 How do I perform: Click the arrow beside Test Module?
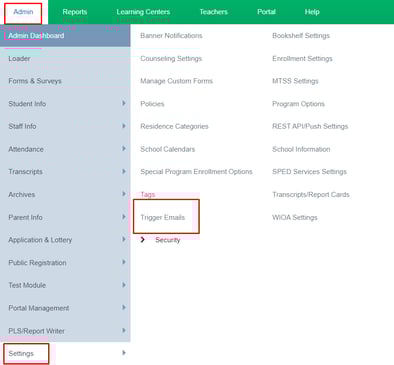[124, 285]
